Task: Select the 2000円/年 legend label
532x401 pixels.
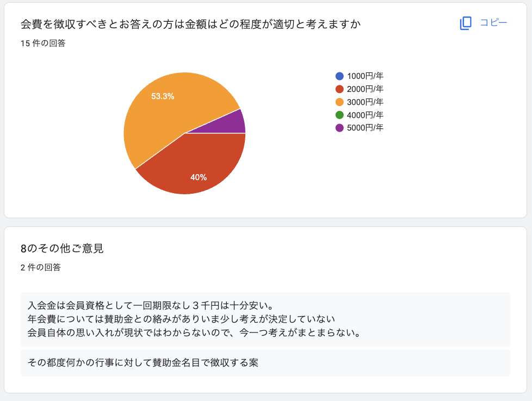Action: coord(365,89)
